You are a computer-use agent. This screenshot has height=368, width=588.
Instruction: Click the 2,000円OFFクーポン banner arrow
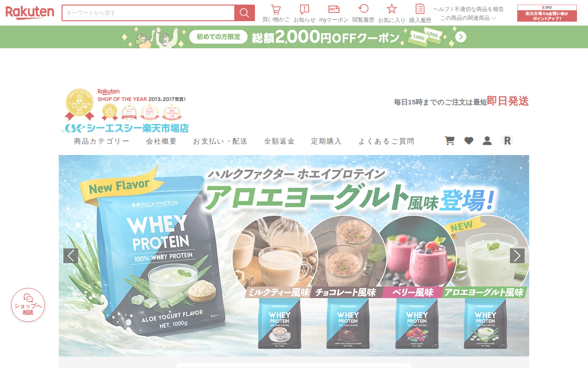click(x=461, y=37)
